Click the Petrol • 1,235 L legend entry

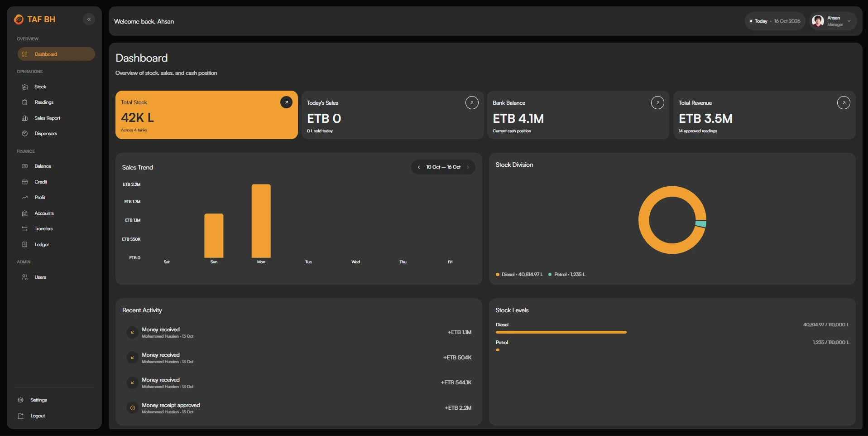coord(567,275)
